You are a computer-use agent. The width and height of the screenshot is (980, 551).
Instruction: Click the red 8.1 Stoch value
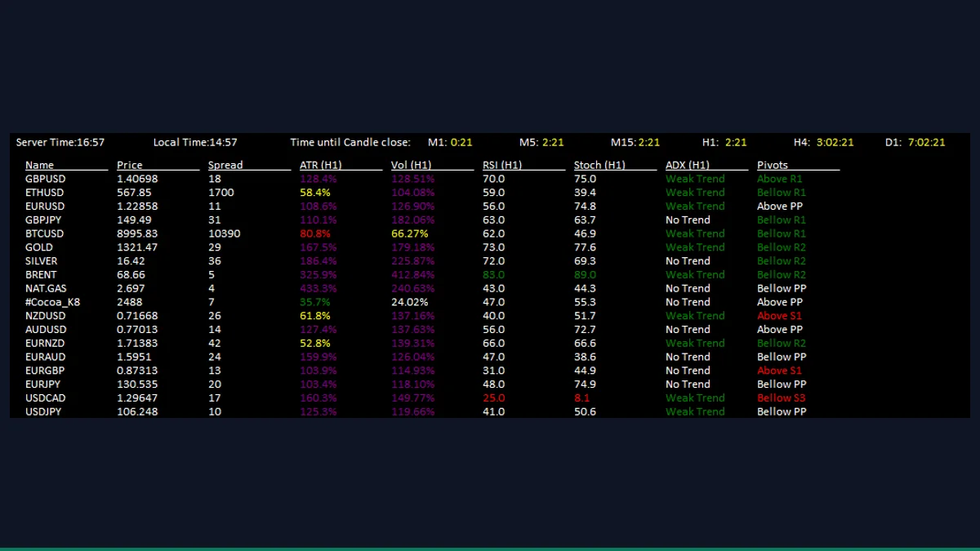(x=582, y=398)
